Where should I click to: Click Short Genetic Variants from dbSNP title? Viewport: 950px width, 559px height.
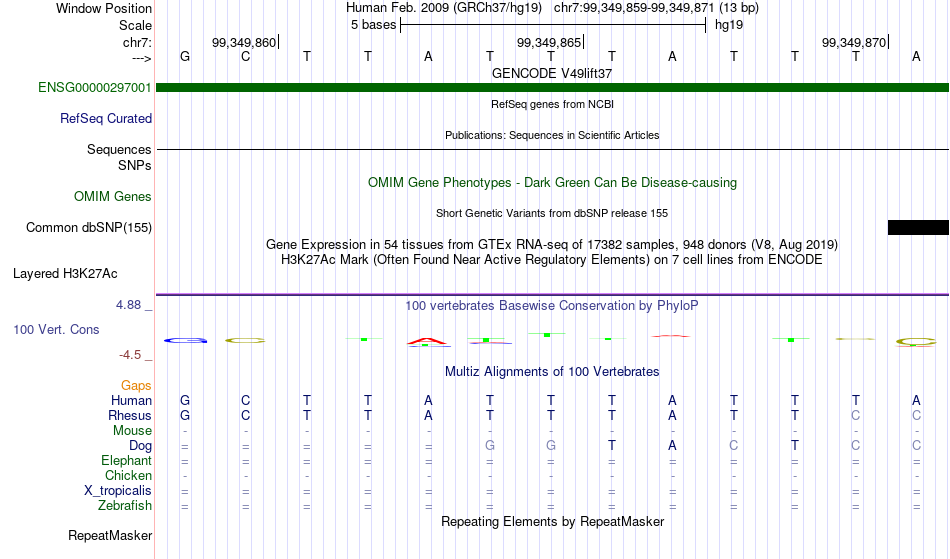pyautogui.click(x=552, y=213)
